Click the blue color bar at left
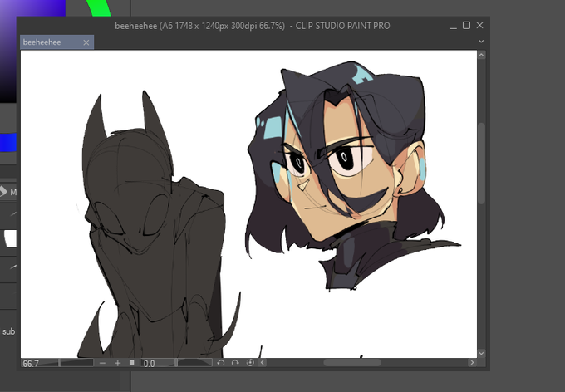Image resolution: width=565 pixels, height=392 pixels. pyautogui.click(x=8, y=142)
